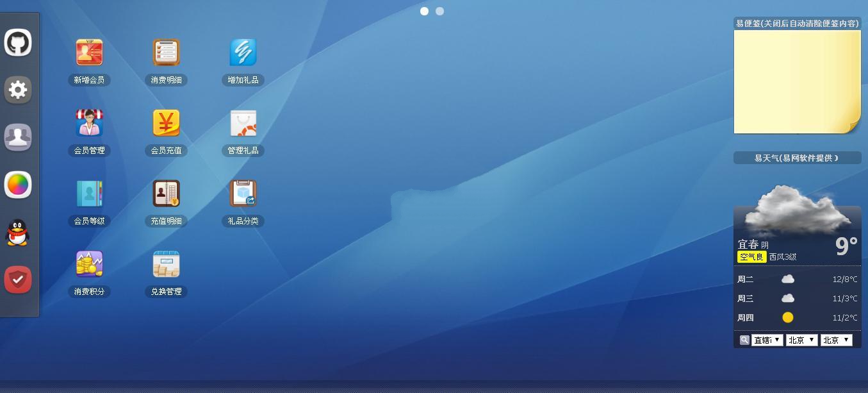Viewport: 868px width, 393px height.
Task: Select the first desktop page indicator dot
Action: coord(424,11)
